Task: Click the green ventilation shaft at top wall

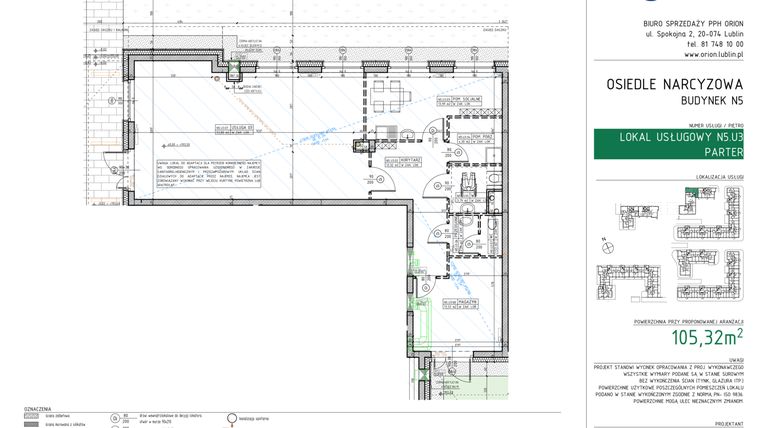Action: pos(236,70)
